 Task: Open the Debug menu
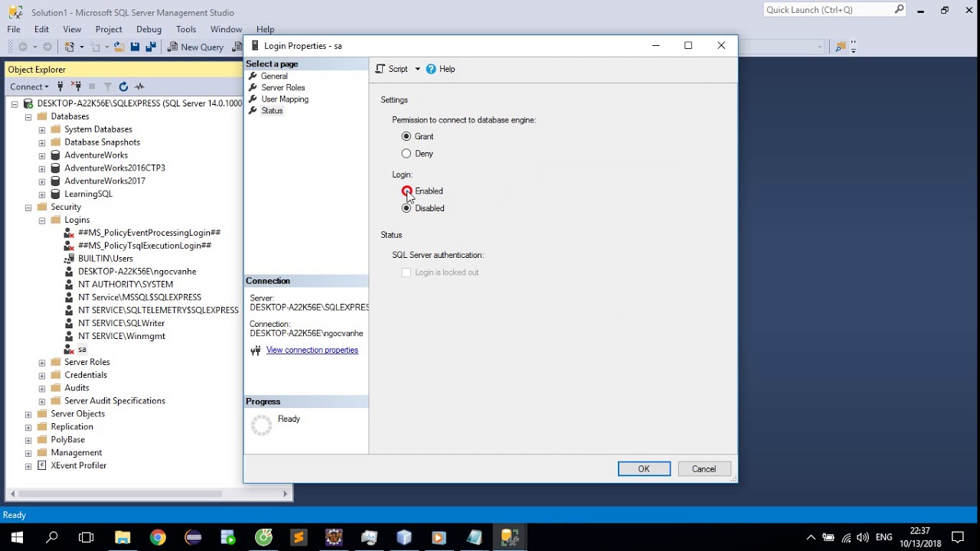[149, 29]
